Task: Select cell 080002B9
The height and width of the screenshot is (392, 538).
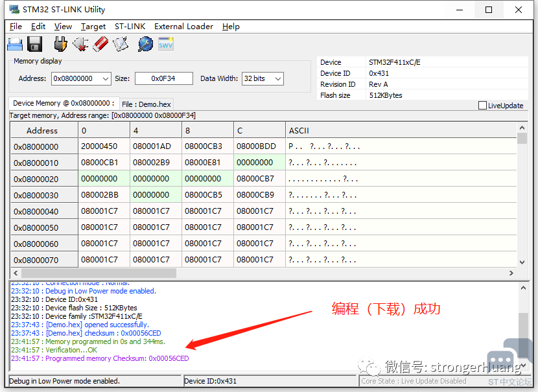Action: (156, 163)
